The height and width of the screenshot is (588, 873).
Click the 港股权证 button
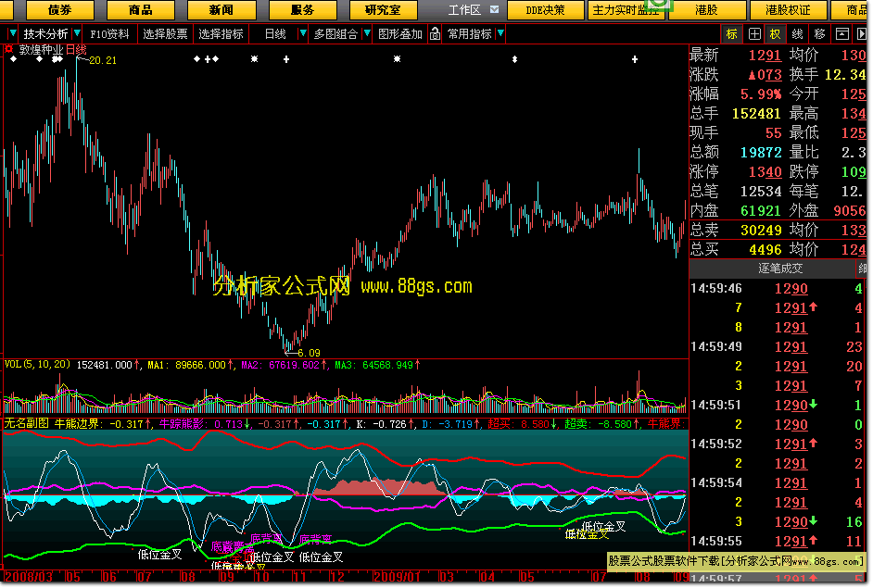788,10
